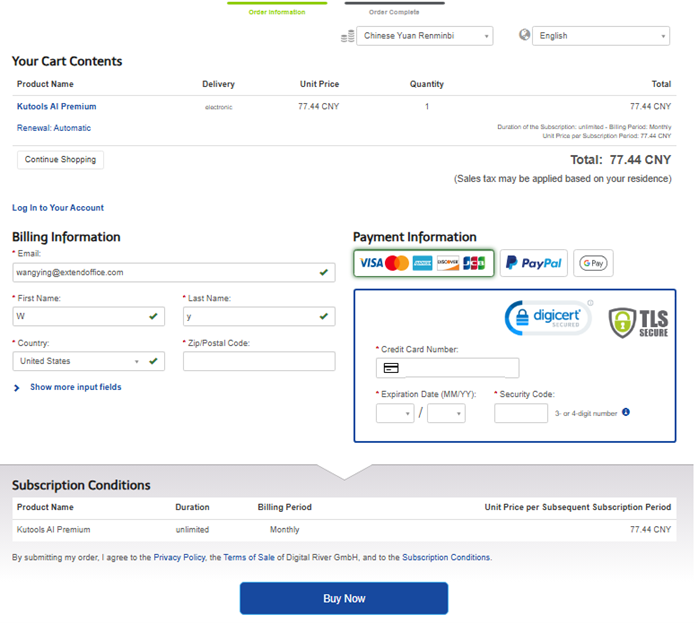This screenshot has height=623, width=698.
Task: Select the PayPal payment option
Action: click(x=533, y=263)
